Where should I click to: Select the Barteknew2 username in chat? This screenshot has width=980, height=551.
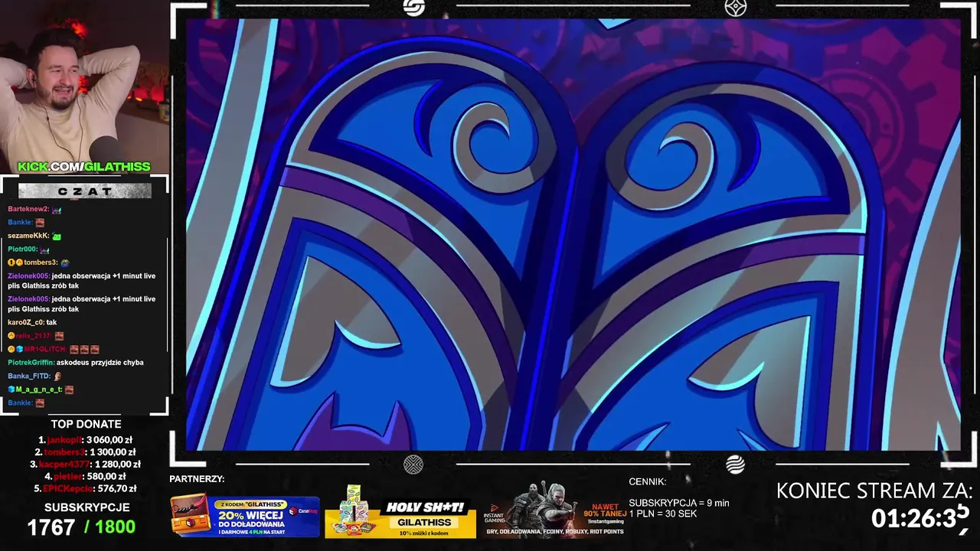click(x=28, y=209)
